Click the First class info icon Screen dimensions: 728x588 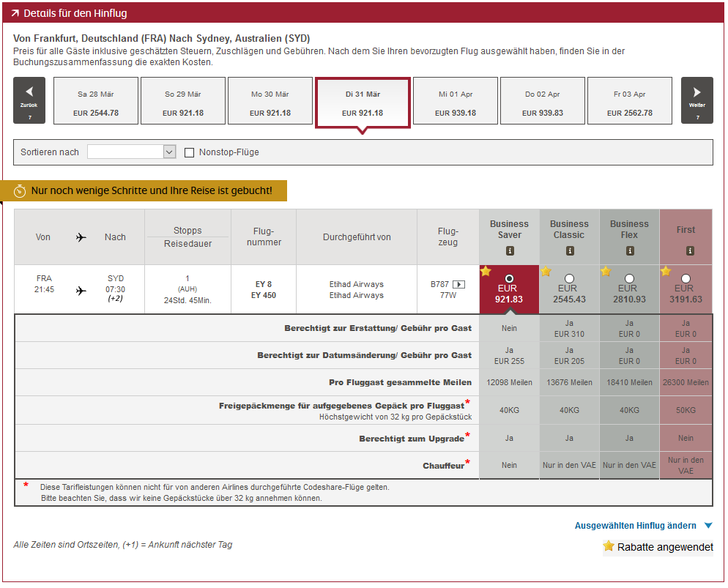[690, 251]
